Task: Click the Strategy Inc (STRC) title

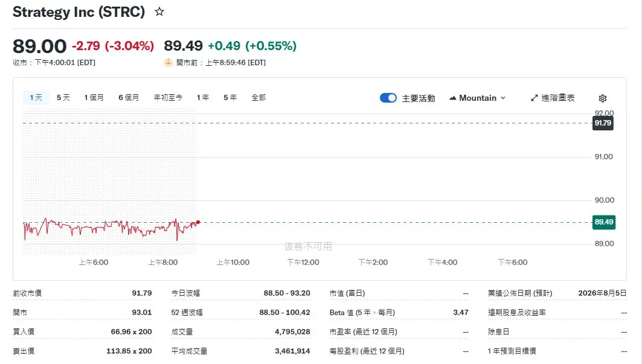Action: pyautogui.click(x=79, y=12)
